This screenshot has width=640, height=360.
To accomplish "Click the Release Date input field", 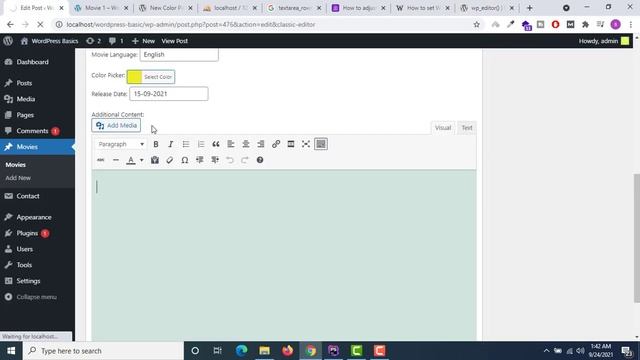I will tap(169, 93).
